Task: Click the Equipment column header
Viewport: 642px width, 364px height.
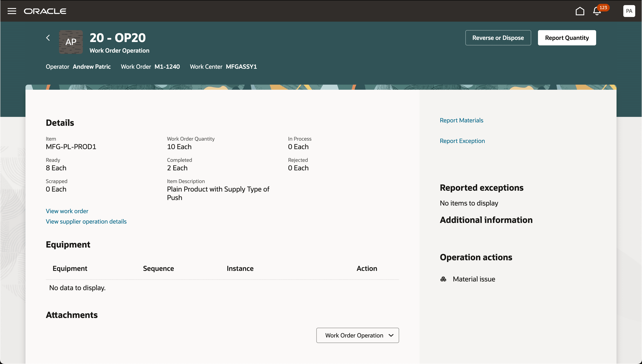Action: pyautogui.click(x=70, y=268)
